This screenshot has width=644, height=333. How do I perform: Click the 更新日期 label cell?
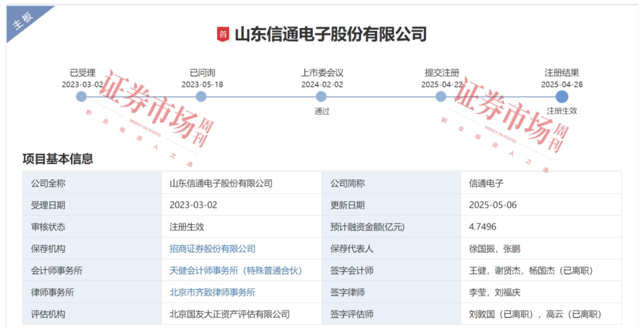[x=391, y=205]
